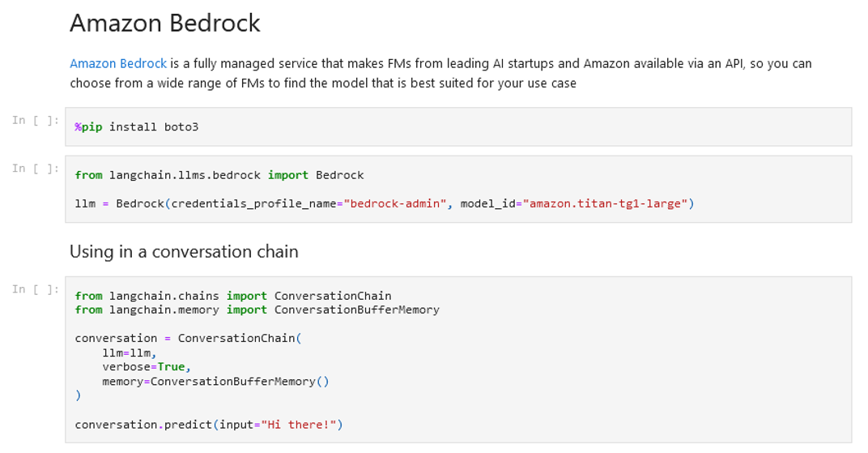Viewport: 868px width, 453px height.
Task: Click the Using in a conversation chain heading
Action: click(x=184, y=252)
